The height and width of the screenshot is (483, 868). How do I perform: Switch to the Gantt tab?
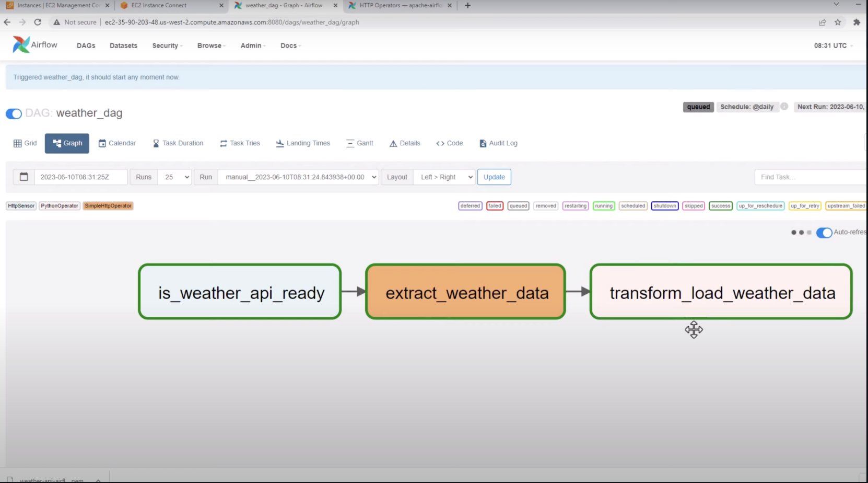pos(360,143)
